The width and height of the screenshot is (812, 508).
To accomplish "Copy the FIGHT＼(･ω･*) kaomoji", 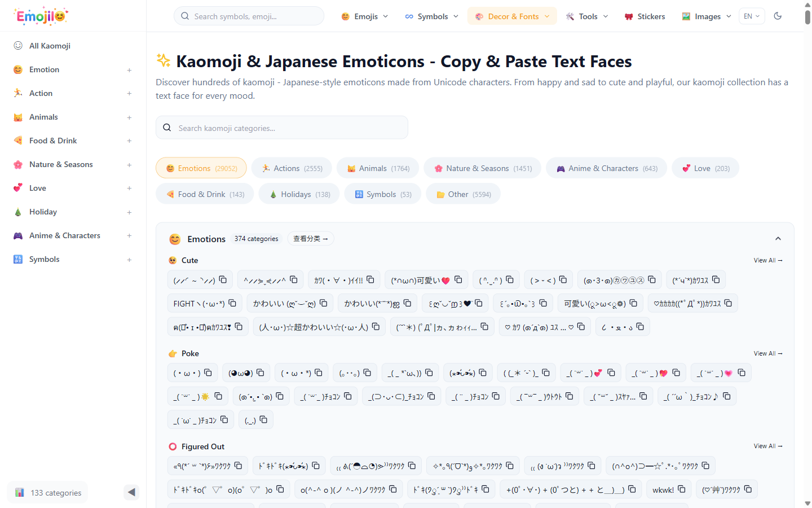I will point(232,303).
